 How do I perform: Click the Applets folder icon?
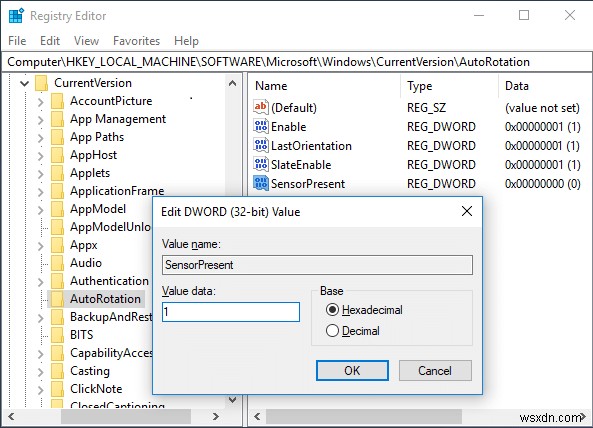pos(57,173)
